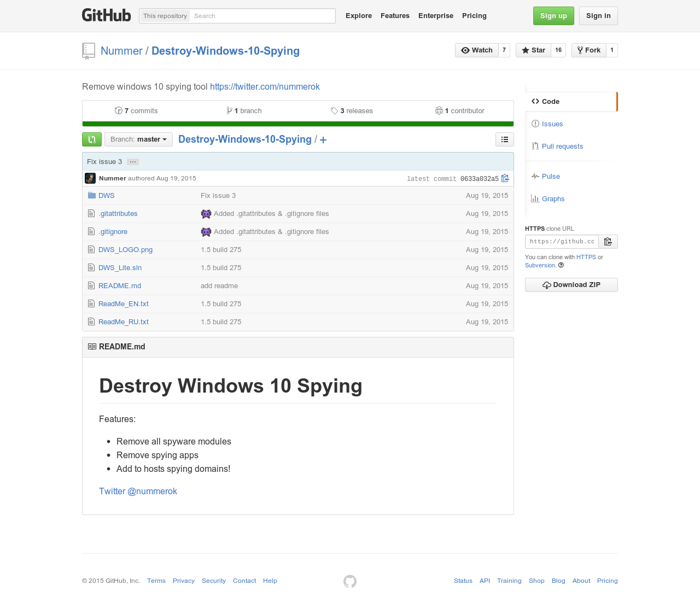Click the GitHub Octocat mark in footer
The image size is (700, 608).
pyautogui.click(x=350, y=581)
